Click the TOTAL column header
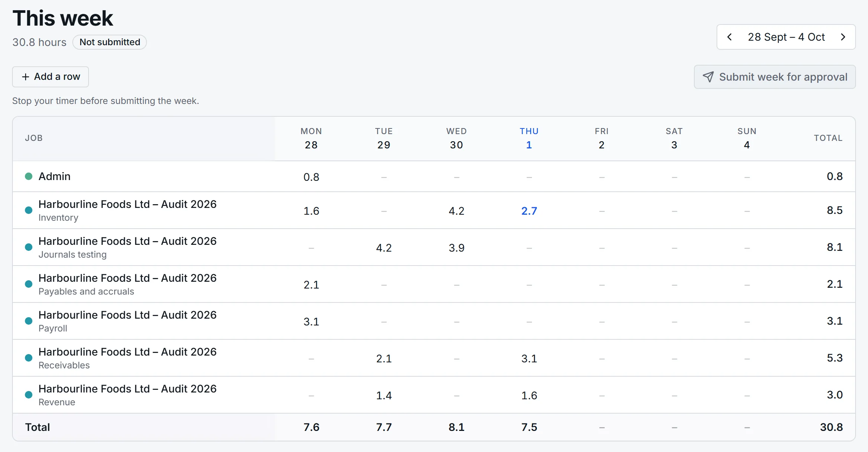Screen dimensions: 868x452 click(828, 138)
